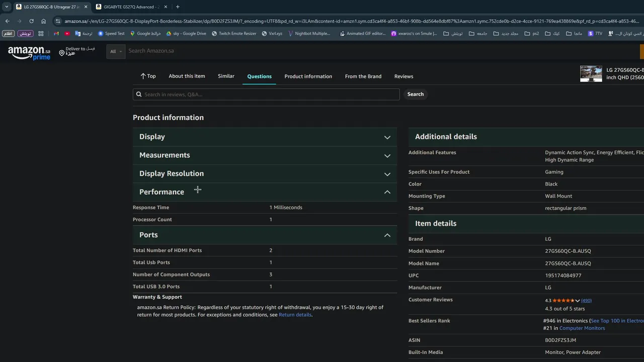Expand the Measurements section
644x362 pixels.
click(387, 156)
